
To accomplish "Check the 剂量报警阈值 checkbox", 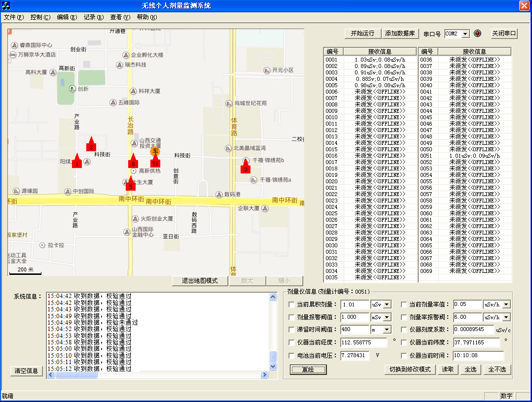I will tap(291, 317).
